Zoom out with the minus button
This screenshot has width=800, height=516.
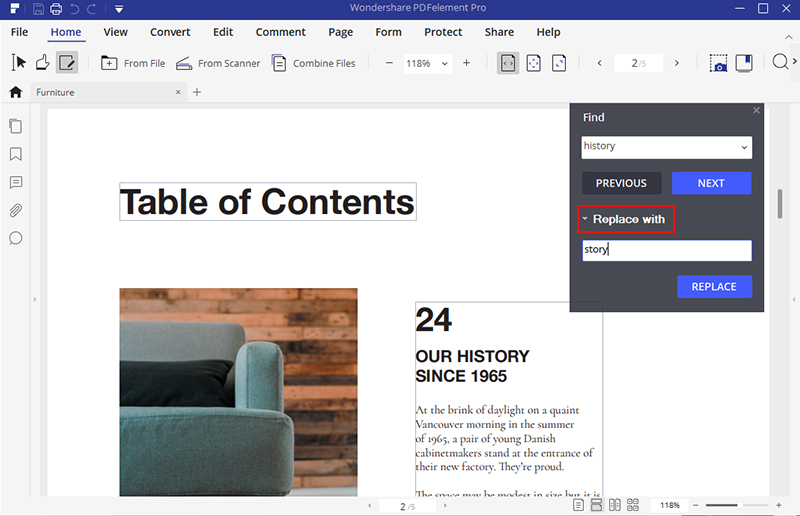(389, 63)
